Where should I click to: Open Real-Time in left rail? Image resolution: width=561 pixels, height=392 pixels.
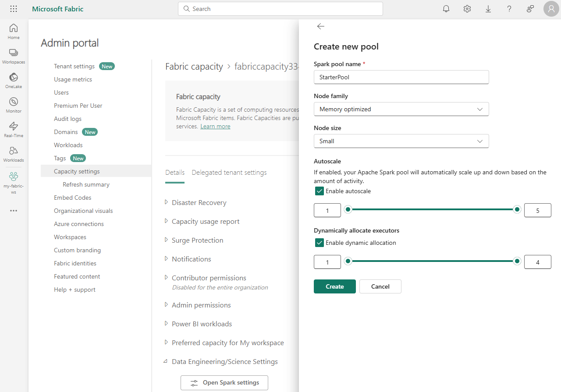pyautogui.click(x=14, y=130)
